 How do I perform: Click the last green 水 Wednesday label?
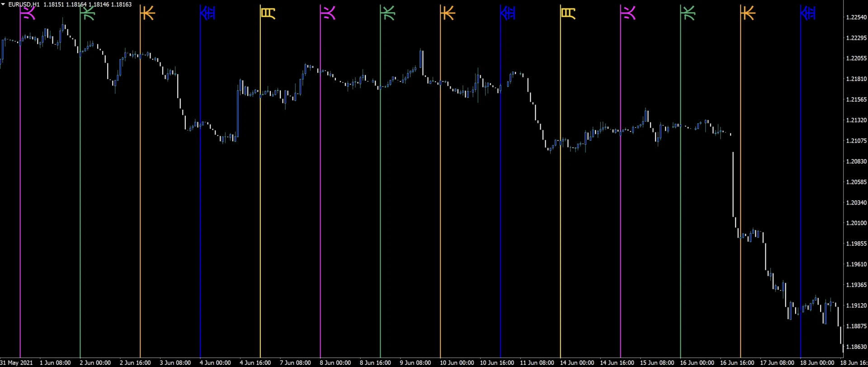click(x=689, y=13)
